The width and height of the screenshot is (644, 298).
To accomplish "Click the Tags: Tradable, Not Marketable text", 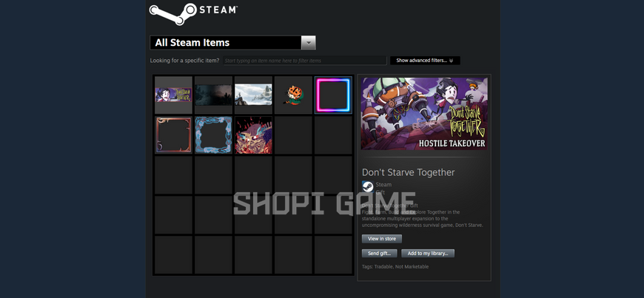I will (395, 267).
